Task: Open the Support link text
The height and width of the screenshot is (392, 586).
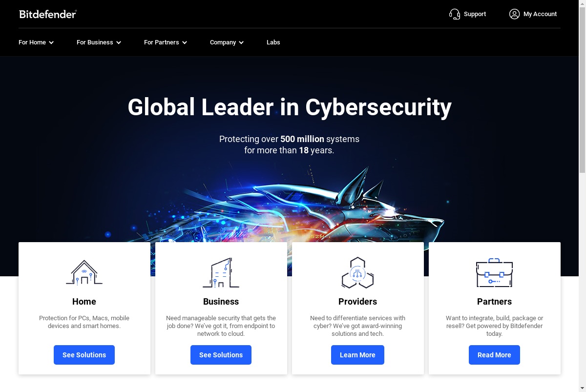Action: [x=475, y=14]
